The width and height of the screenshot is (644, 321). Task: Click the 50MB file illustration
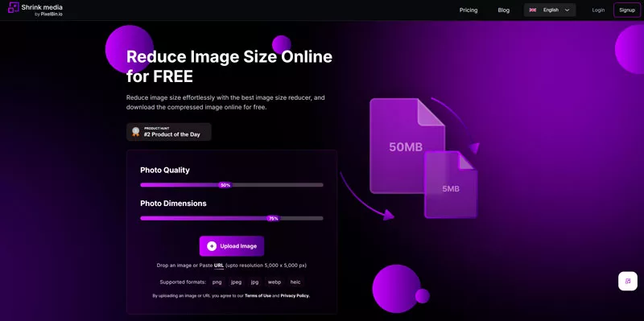[x=407, y=146]
